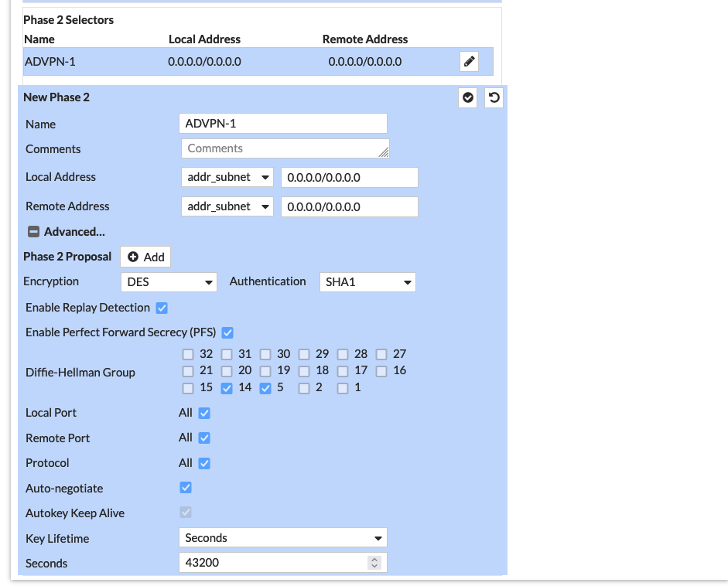The height and width of the screenshot is (586, 728).
Task: Select the ADVPN-1 row in Phase 2 Selectors
Action: pyautogui.click(x=232, y=62)
